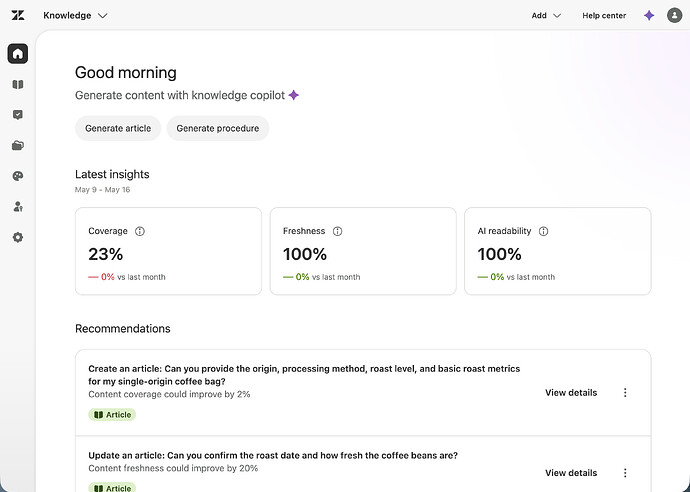
Task: Click 'Content coverage could improve by 2%'
Action: [x=169, y=394]
